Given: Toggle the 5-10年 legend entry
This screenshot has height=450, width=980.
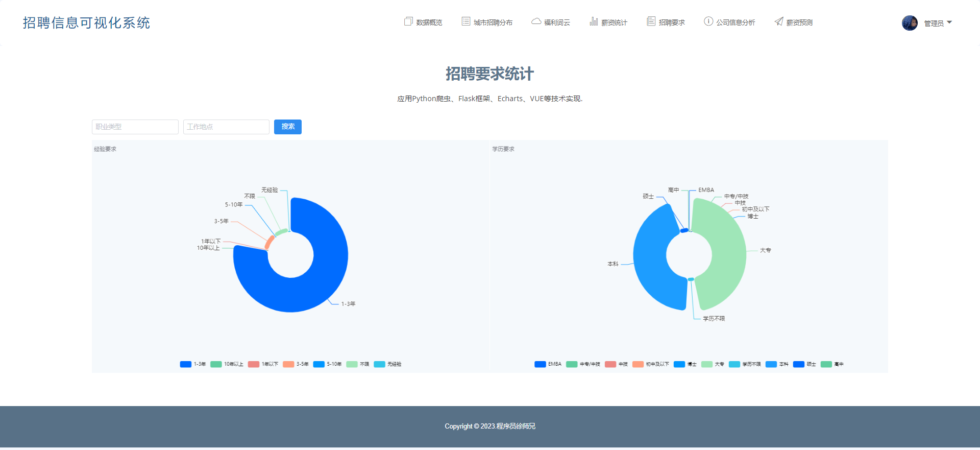Looking at the screenshot, I should [x=327, y=364].
